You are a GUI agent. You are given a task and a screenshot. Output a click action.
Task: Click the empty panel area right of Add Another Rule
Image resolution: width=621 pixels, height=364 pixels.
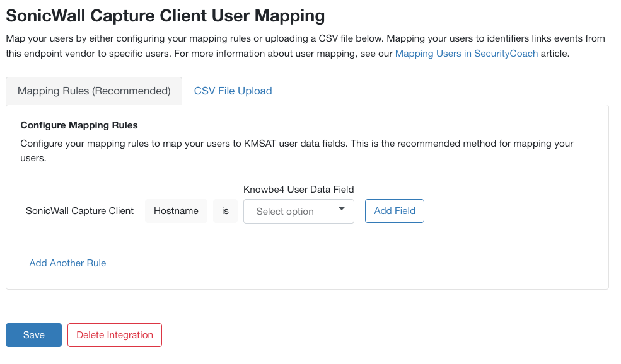click(353, 263)
